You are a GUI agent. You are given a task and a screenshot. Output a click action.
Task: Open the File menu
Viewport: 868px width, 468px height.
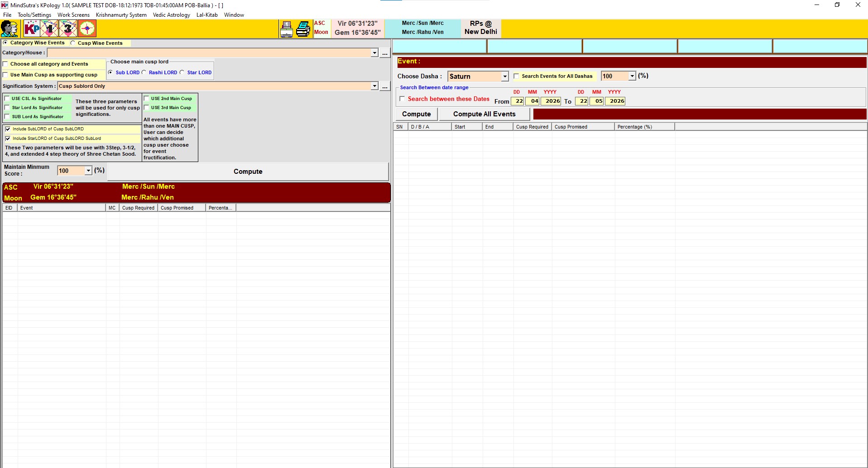coord(7,15)
